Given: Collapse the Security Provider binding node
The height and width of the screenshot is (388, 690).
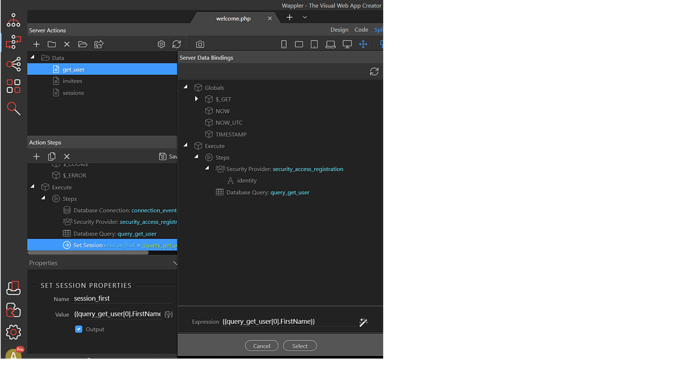Looking at the screenshot, I should tap(207, 168).
